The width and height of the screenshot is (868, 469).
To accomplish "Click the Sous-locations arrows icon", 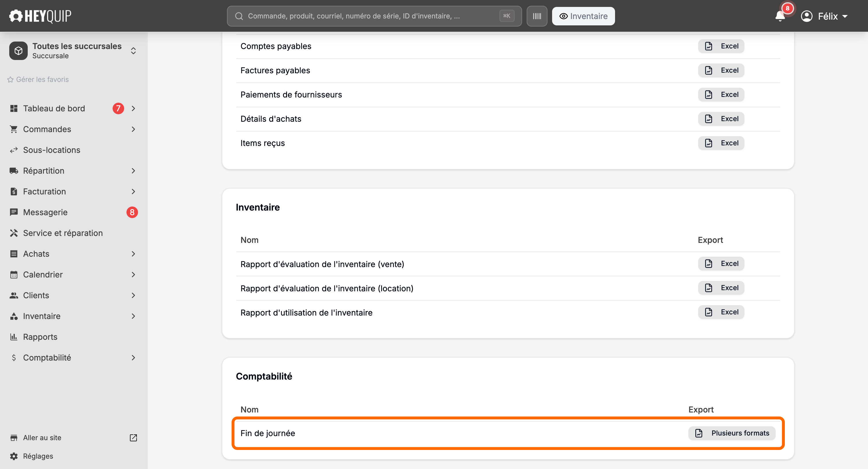I will coord(14,150).
